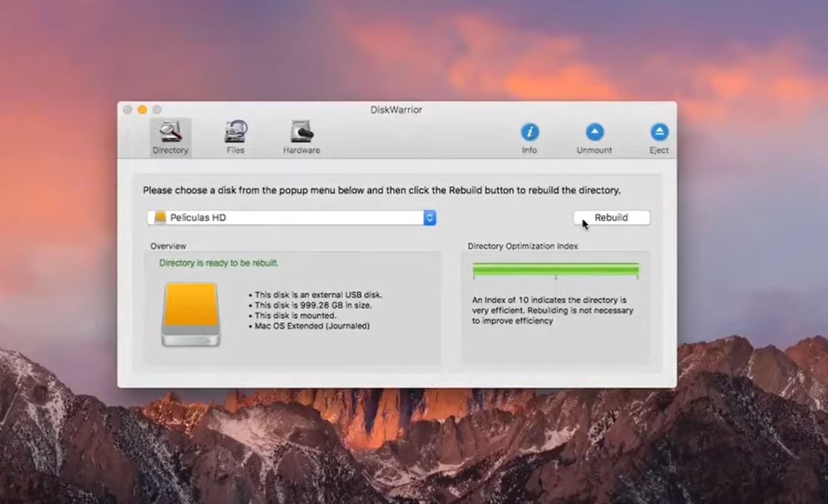The image size is (828, 504).
Task: Click the orange external disk icon
Action: pyautogui.click(x=191, y=314)
